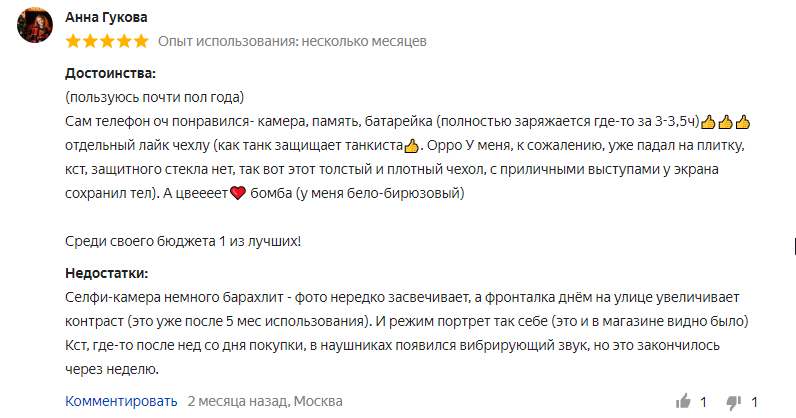Click the thumbs-up like icon
This screenshot has height=418, width=796.
[x=683, y=401]
